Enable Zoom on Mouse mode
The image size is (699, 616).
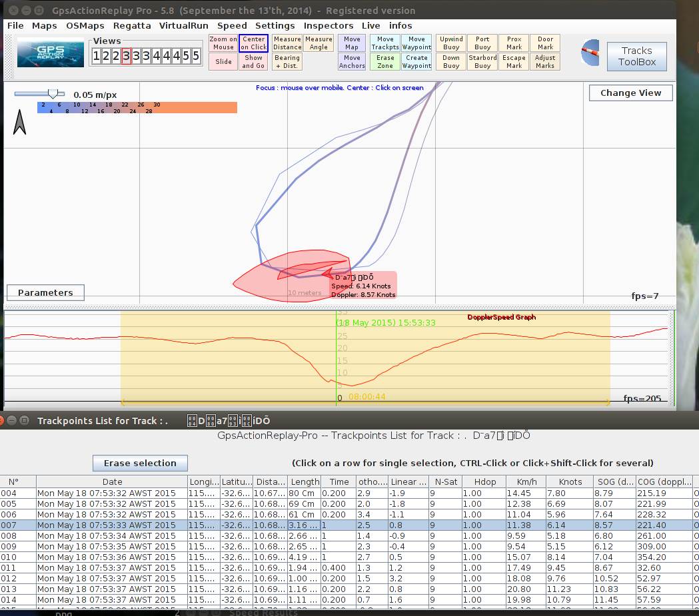pyautogui.click(x=223, y=43)
